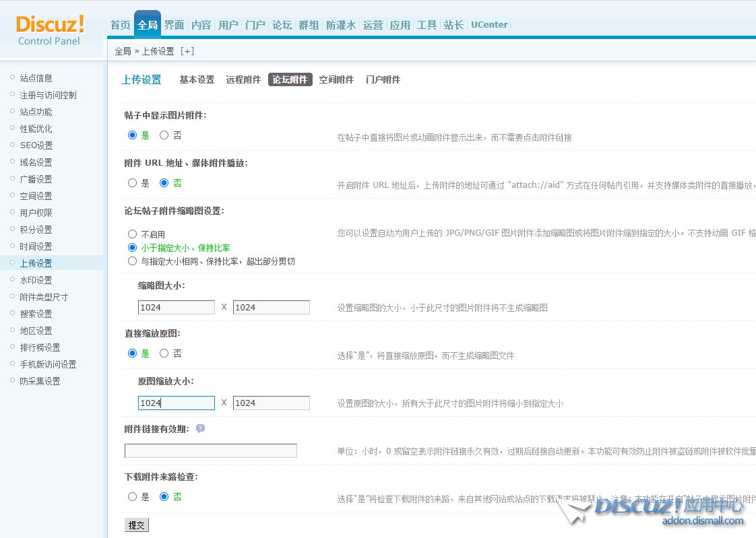Click the 附件链接有效期 text field
Image resolution: width=756 pixels, height=538 pixels.
(210, 451)
